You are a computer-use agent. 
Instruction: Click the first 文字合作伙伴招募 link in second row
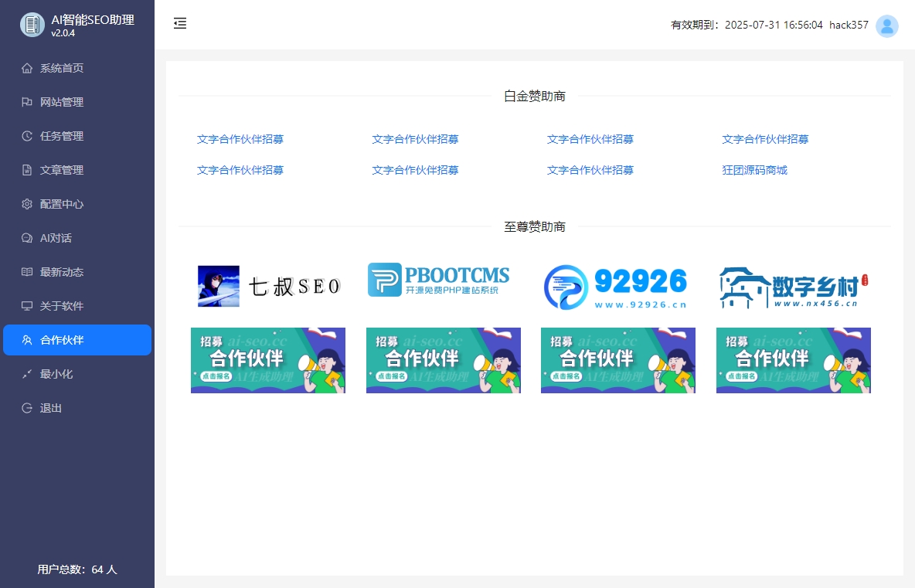[240, 170]
